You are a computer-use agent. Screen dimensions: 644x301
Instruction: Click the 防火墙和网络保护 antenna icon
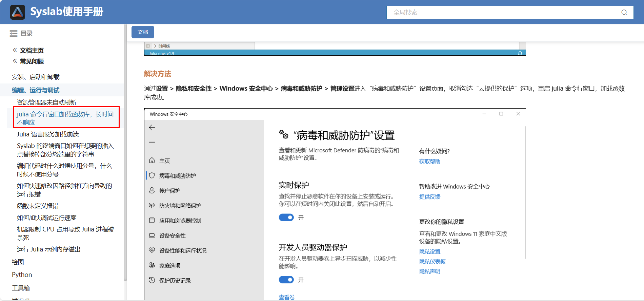click(152, 205)
